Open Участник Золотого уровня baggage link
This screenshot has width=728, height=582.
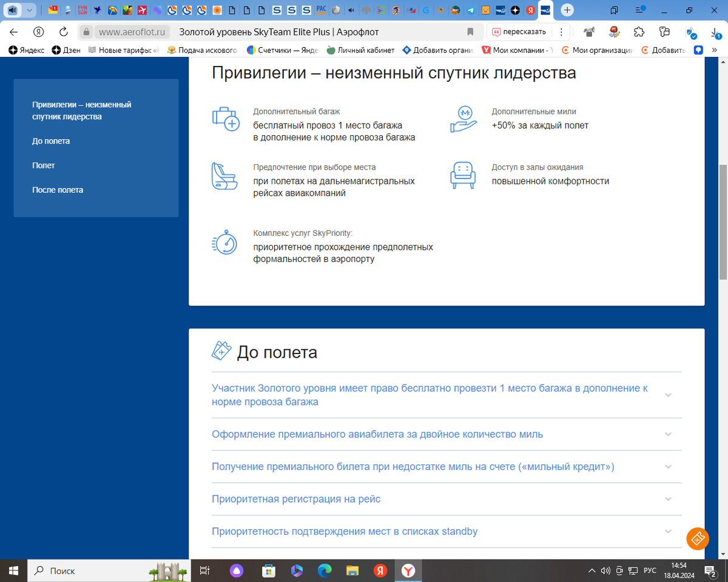pos(430,395)
